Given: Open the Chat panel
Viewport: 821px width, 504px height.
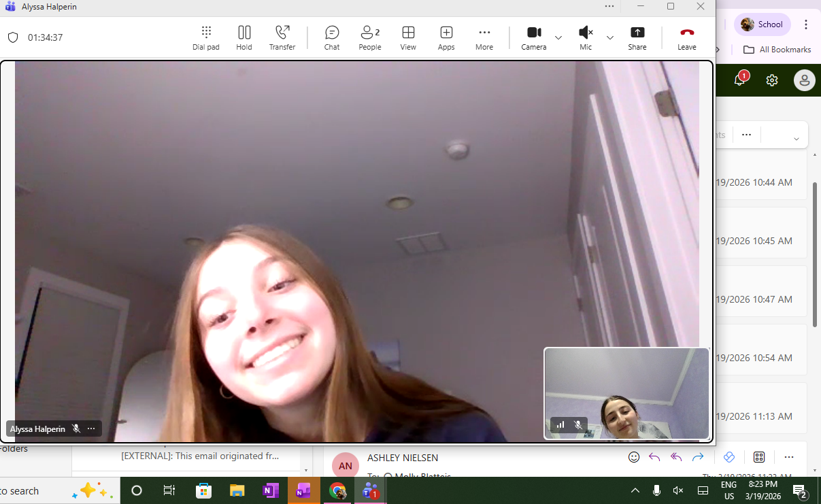Looking at the screenshot, I should coord(332,37).
